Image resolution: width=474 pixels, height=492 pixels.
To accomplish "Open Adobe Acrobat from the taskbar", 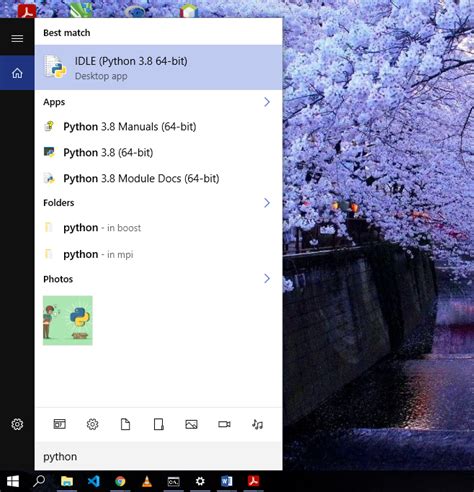I will tap(253, 481).
